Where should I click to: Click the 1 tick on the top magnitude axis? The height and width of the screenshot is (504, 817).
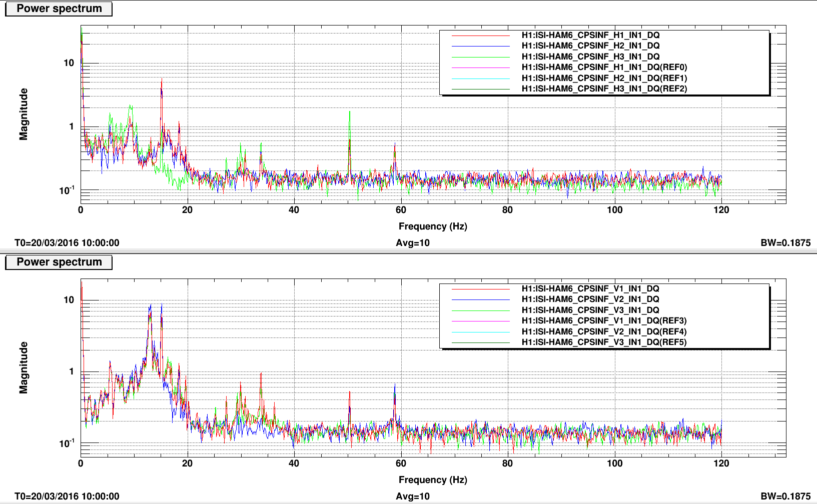[72, 126]
